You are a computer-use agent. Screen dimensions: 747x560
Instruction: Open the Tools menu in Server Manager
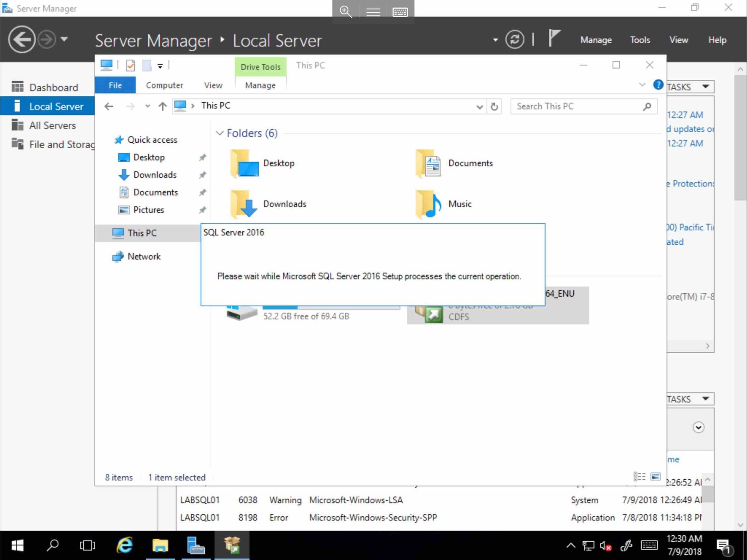coord(640,40)
